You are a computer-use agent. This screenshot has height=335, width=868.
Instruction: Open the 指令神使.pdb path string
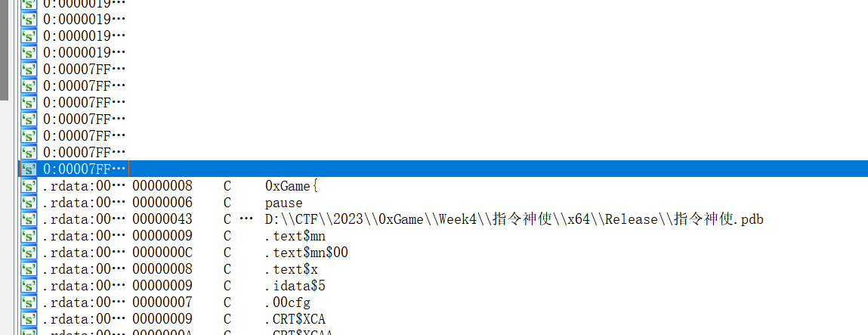click(x=514, y=219)
